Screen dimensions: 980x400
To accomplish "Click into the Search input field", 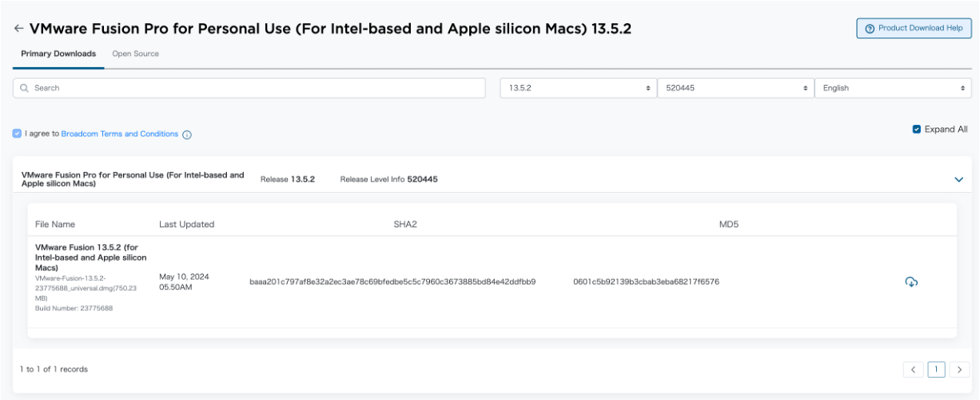I will coord(256,88).
